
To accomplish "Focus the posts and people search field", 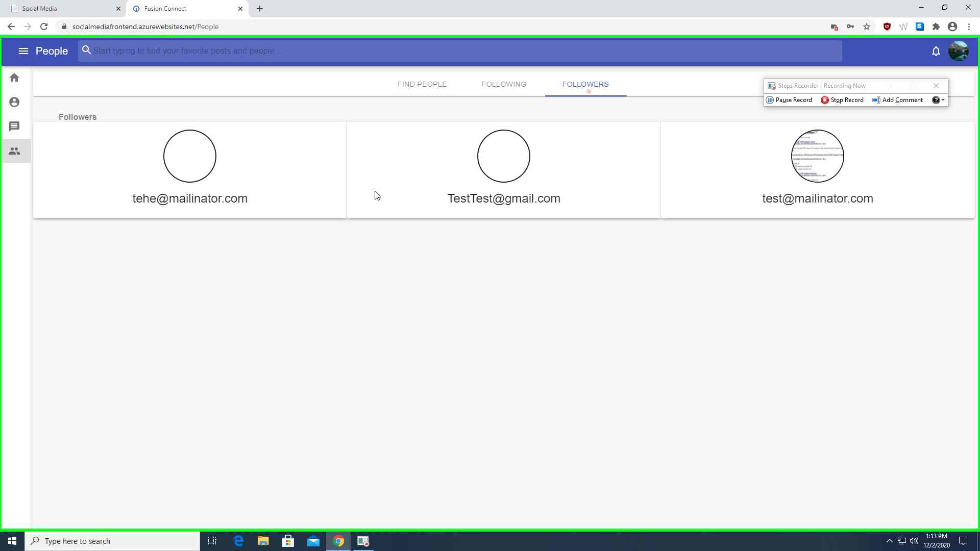I will click(460, 51).
